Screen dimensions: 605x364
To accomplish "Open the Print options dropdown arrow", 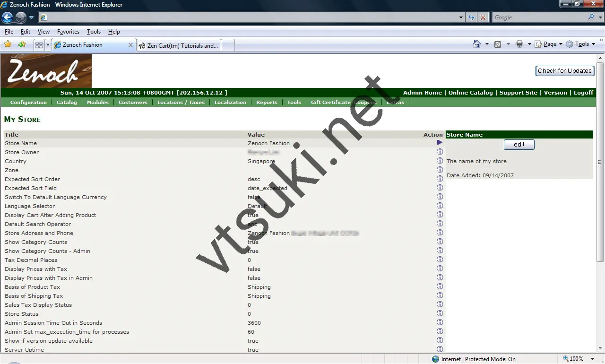I will pyautogui.click(x=529, y=44).
